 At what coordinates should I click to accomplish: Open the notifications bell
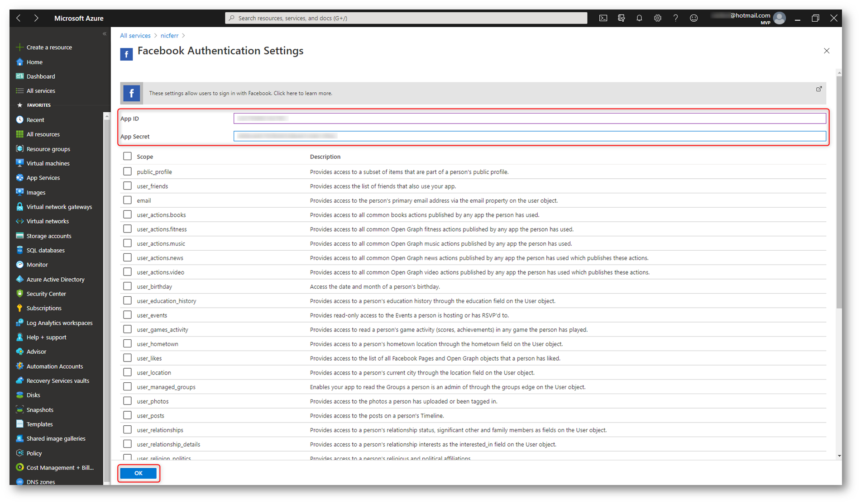pyautogui.click(x=639, y=18)
